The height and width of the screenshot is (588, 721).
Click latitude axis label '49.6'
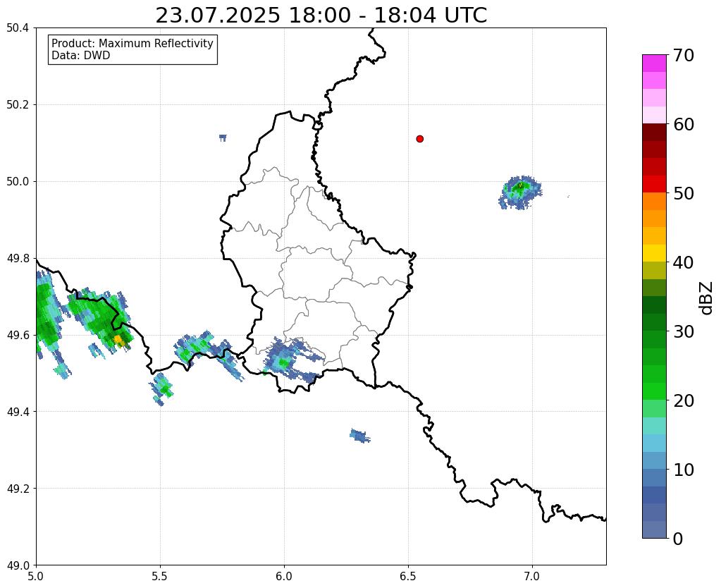coord(18,335)
